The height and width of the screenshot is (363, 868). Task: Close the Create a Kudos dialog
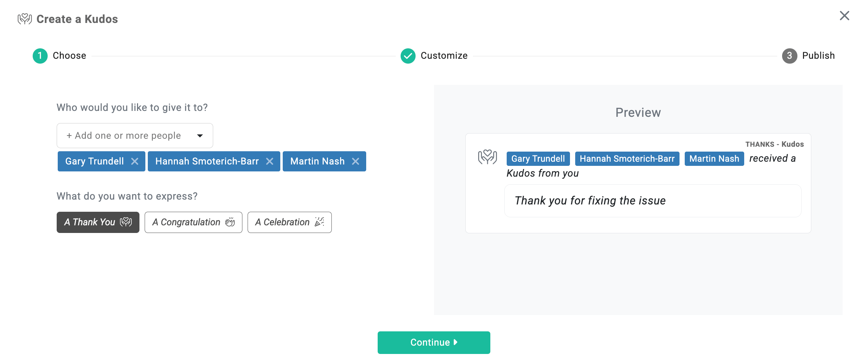[844, 16]
